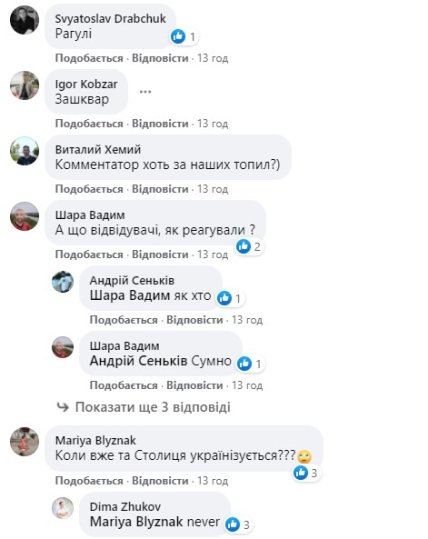
Task: Open the mentioned 'Mariya Blyznak' link in Dima's reply
Action: coord(136,522)
